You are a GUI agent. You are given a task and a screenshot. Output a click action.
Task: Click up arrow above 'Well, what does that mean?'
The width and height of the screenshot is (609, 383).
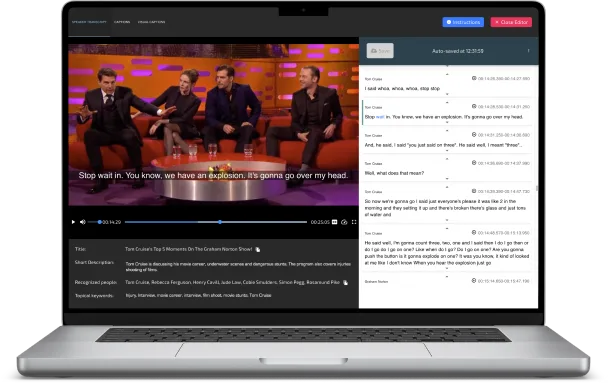click(447, 159)
